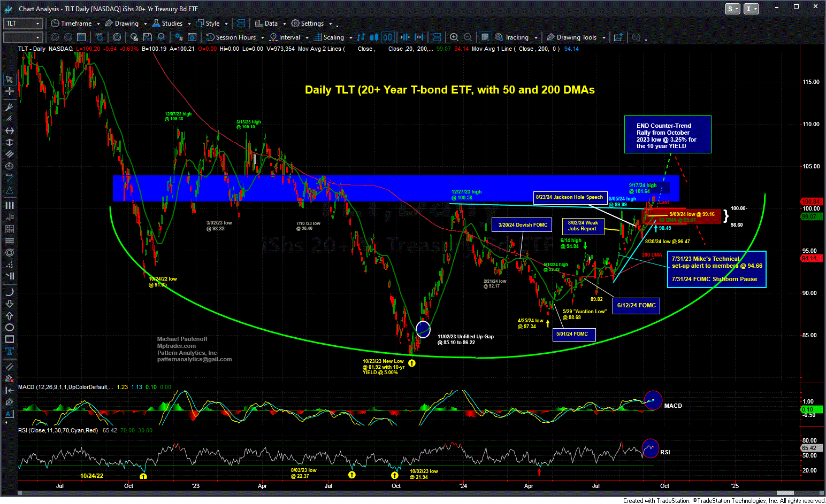Select the Andrews pitchfork drawing tool

[x=9, y=107]
